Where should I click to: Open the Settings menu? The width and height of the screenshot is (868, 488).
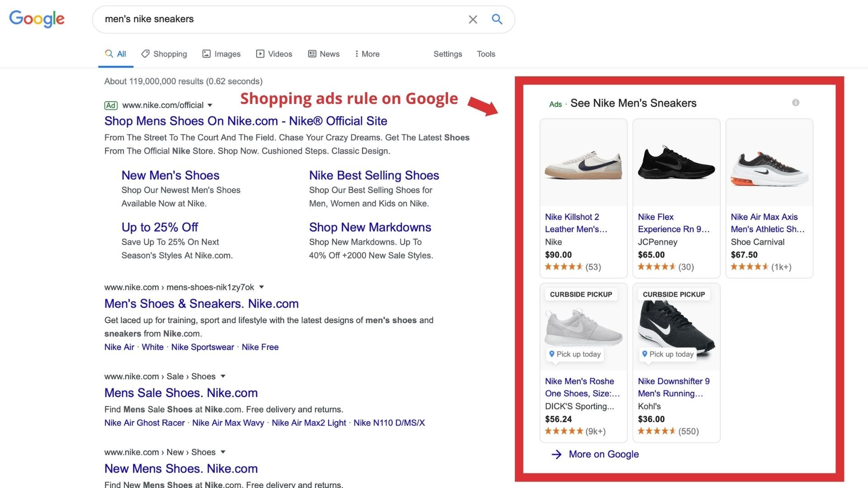448,54
